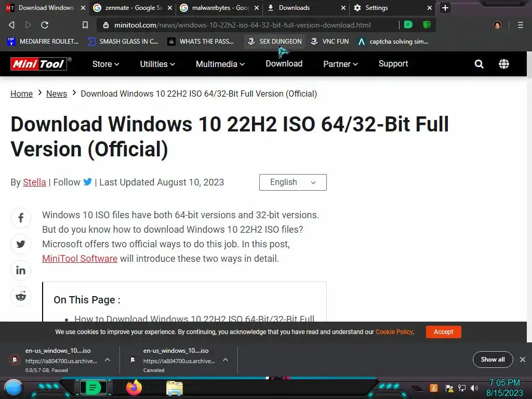The image size is (532, 399).
Task: Open a new tab with the plus button
Action: [445, 7]
